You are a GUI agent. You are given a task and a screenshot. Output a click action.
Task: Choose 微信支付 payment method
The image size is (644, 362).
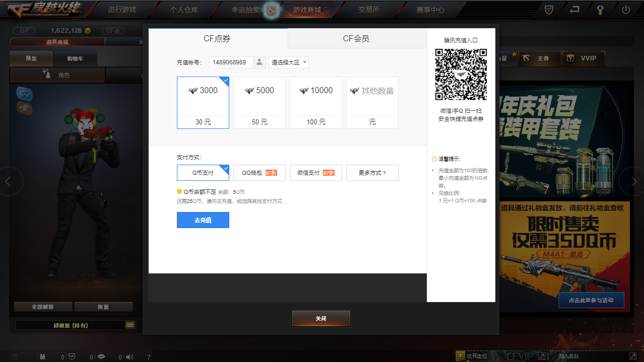(x=316, y=173)
